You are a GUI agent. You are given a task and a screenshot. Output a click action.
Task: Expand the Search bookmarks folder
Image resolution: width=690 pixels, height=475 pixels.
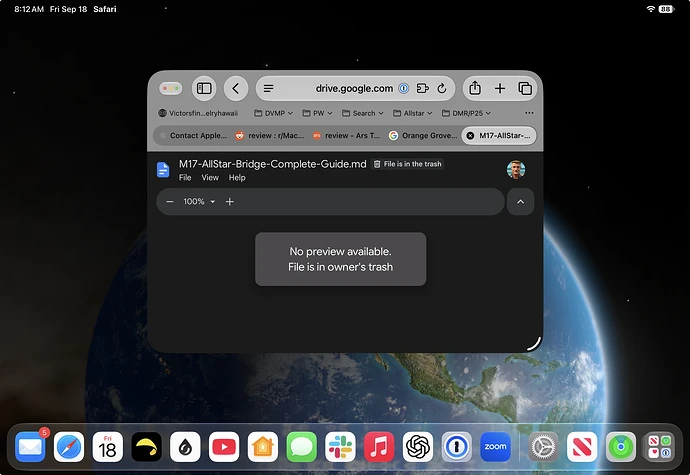[363, 113]
